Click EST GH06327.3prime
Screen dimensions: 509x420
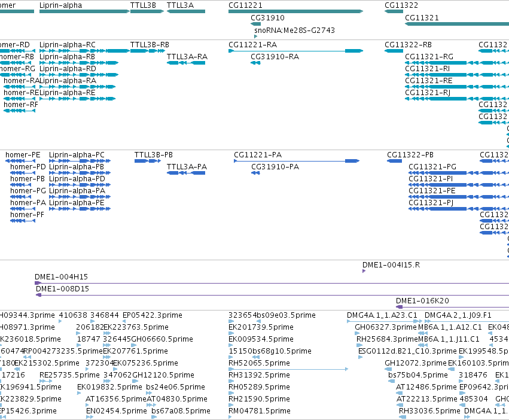click(357, 333)
